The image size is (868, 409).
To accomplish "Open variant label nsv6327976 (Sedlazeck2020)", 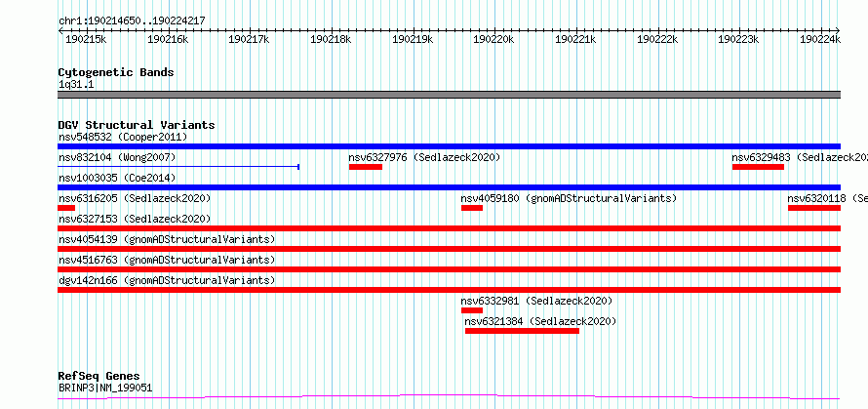I will click(x=424, y=157).
